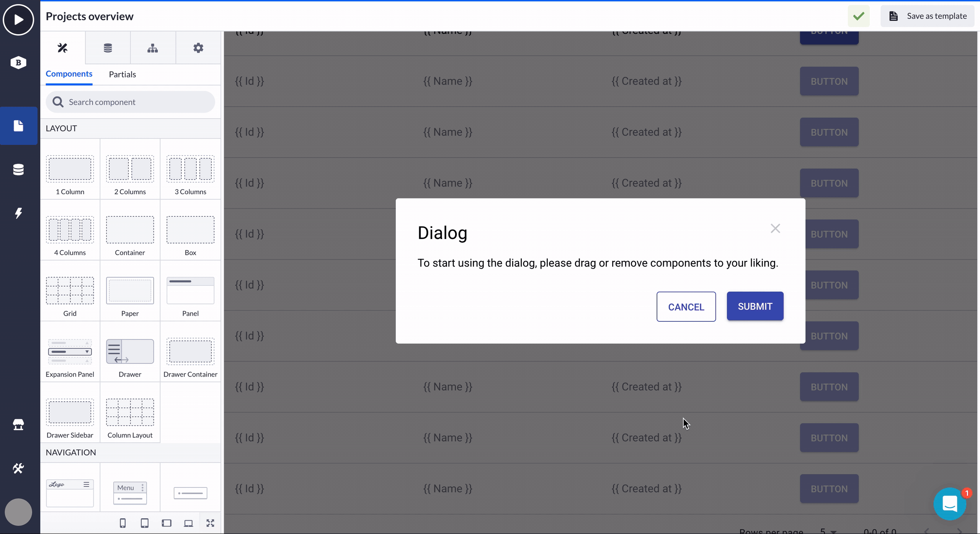Select the Column Layout component
The image size is (980, 534).
pos(130,413)
